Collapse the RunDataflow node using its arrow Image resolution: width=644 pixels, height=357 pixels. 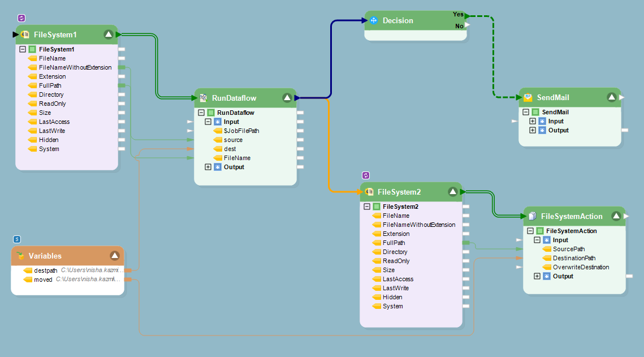pyautogui.click(x=287, y=97)
